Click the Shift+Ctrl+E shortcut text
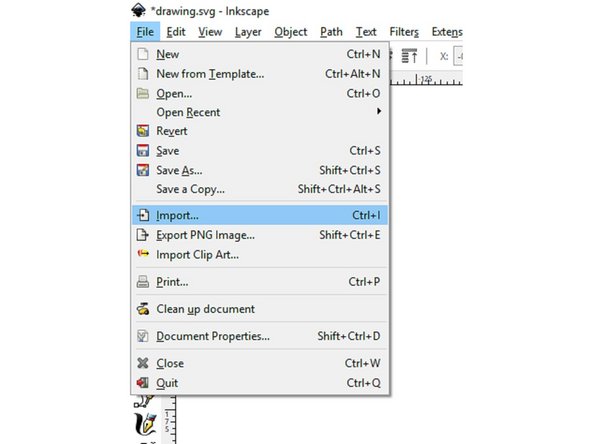Image resolution: width=592 pixels, height=444 pixels. click(350, 235)
